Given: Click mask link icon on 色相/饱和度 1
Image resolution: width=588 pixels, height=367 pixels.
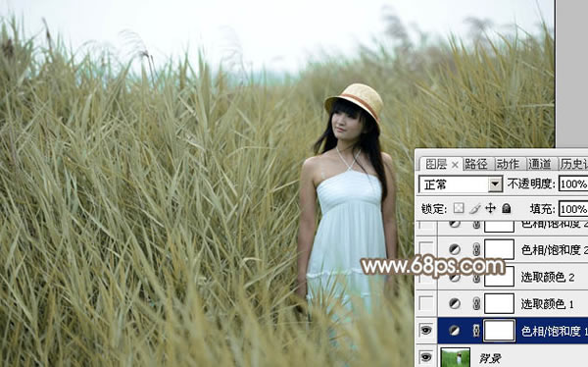Looking at the screenshot, I should coord(476,331).
